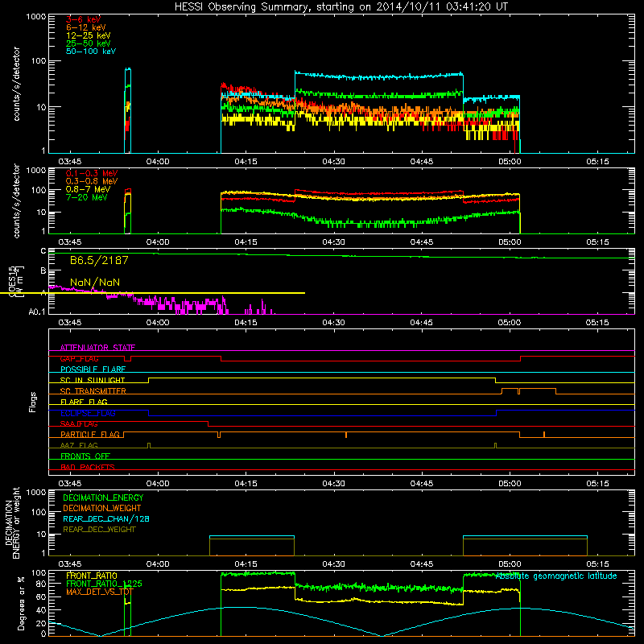Select the Degrees or % axis title
Viewport: 644px width, 644px height.
click(x=21, y=604)
